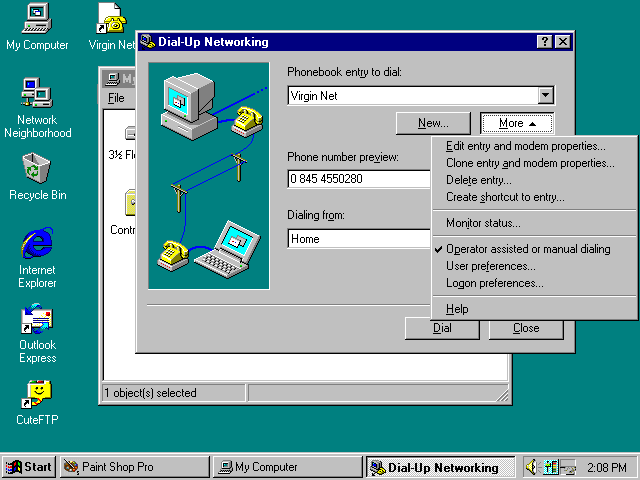Click the dial-up network illustration image

[209, 176]
